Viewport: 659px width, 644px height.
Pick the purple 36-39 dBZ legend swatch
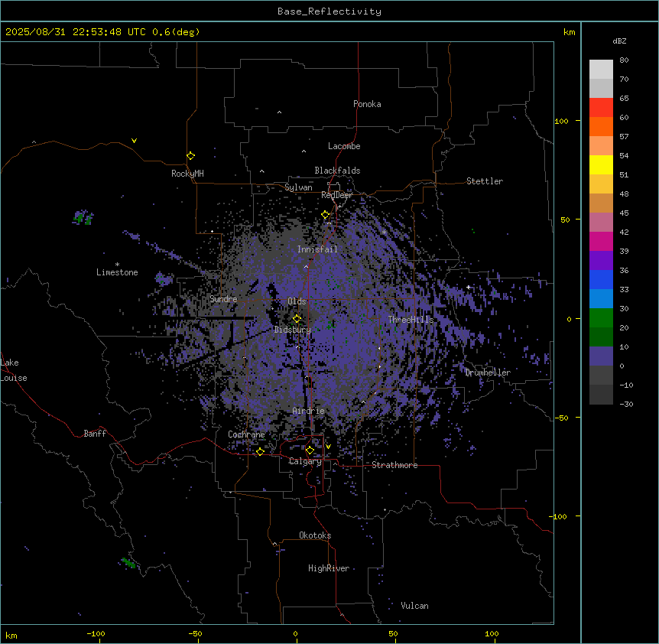pos(601,260)
